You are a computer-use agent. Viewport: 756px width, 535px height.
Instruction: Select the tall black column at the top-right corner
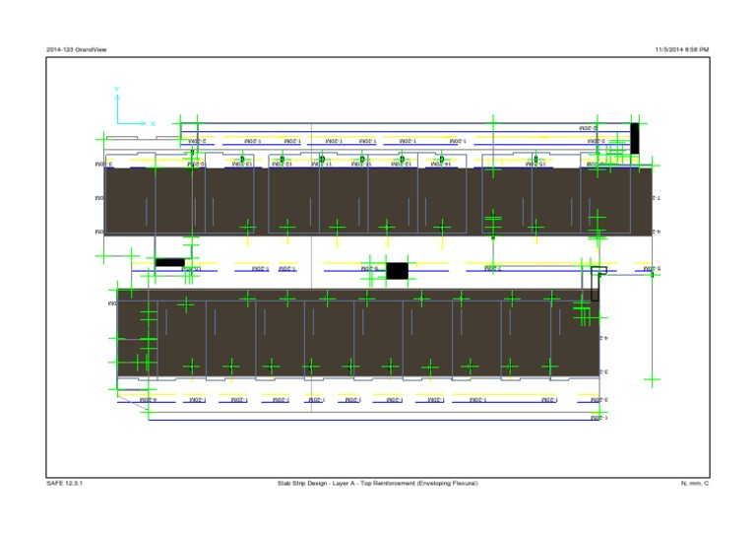pos(635,139)
